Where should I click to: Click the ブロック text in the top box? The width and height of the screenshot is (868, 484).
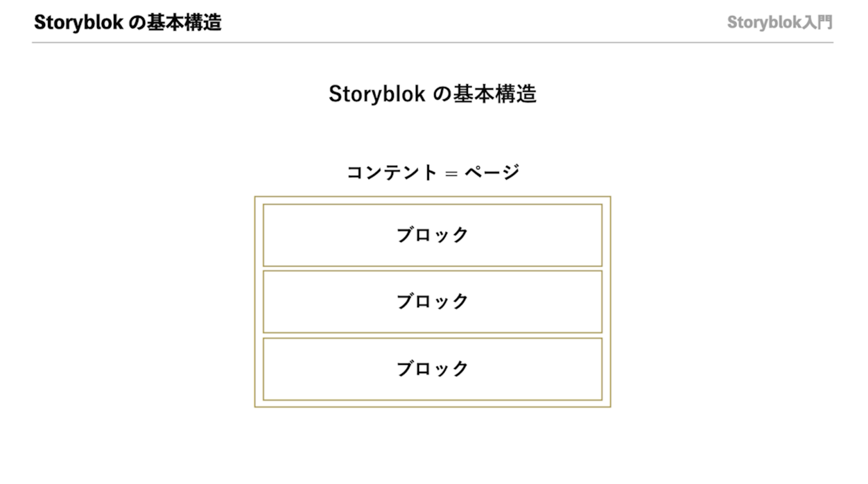433,235
